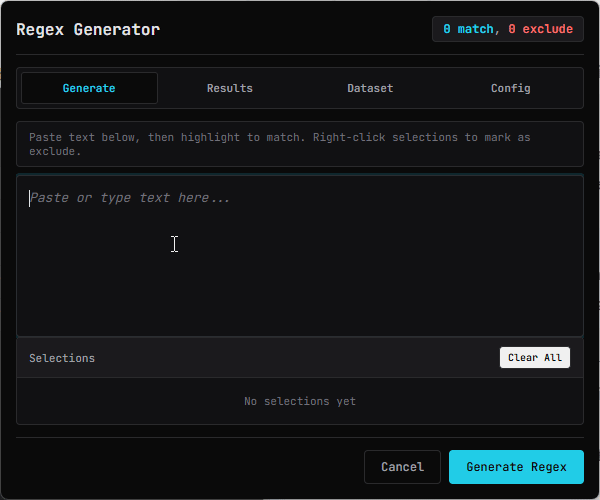This screenshot has height=500, width=600.
Task: Select the Dataset tab
Action: [x=370, y=88]
